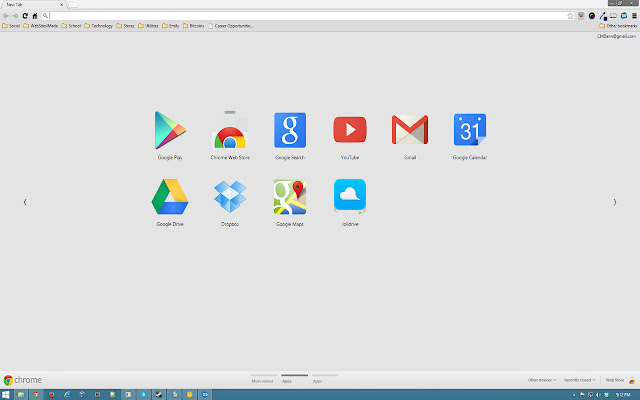Close the New Tab tab

62,5
